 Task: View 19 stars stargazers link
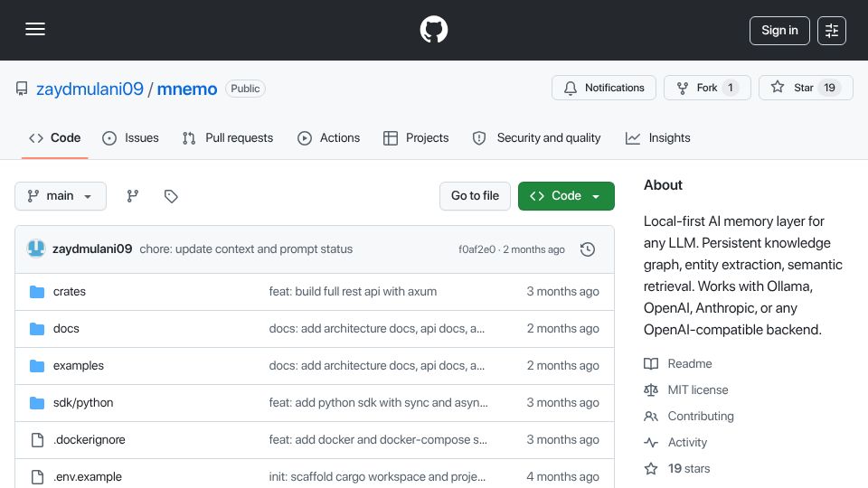click(x=689, y=469)
